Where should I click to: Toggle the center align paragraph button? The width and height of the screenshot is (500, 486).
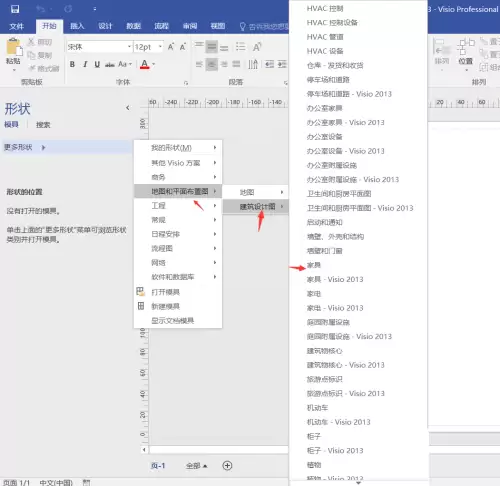click(x=211, y=64)
